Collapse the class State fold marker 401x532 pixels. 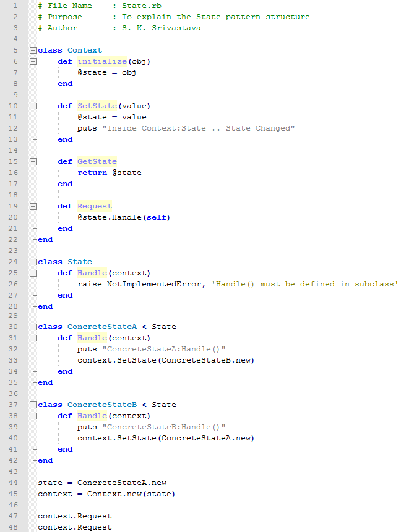click(33, 262)
